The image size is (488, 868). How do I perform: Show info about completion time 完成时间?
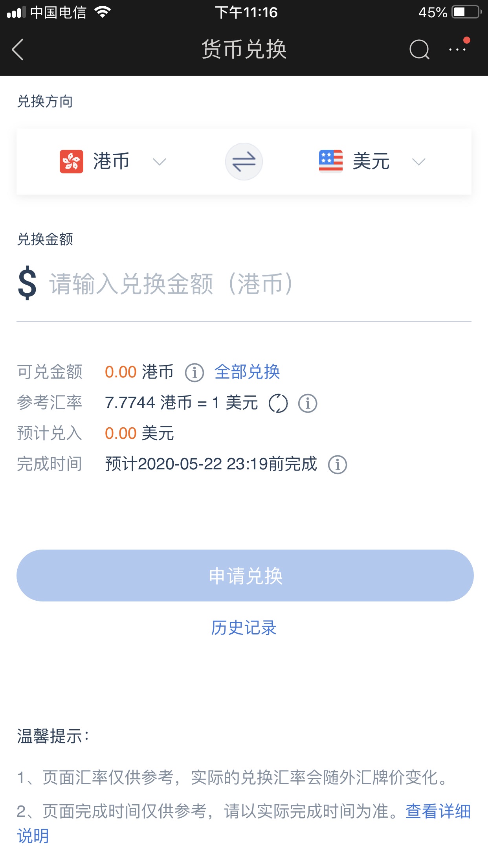[338, 465]
